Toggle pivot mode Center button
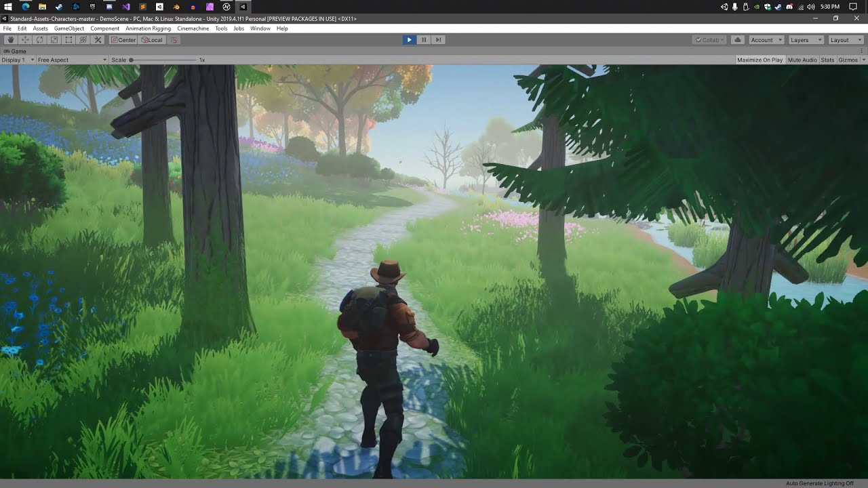Screen dimensions: 868x488 click(123, 40)
